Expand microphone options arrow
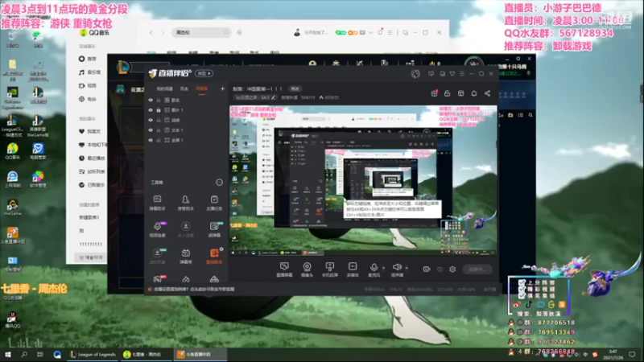The width and height of the screenshot is (644, 362). [x=384, y=268]
